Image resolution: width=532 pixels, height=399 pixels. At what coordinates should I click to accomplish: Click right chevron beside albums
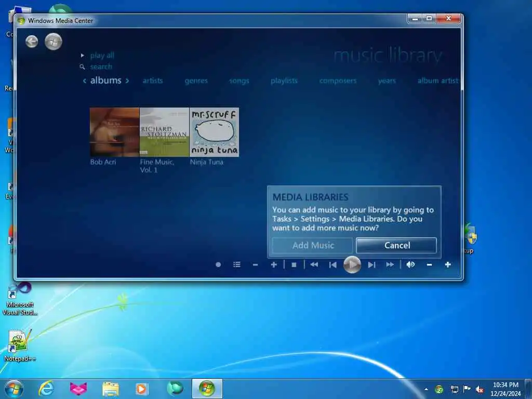(127, 81)
